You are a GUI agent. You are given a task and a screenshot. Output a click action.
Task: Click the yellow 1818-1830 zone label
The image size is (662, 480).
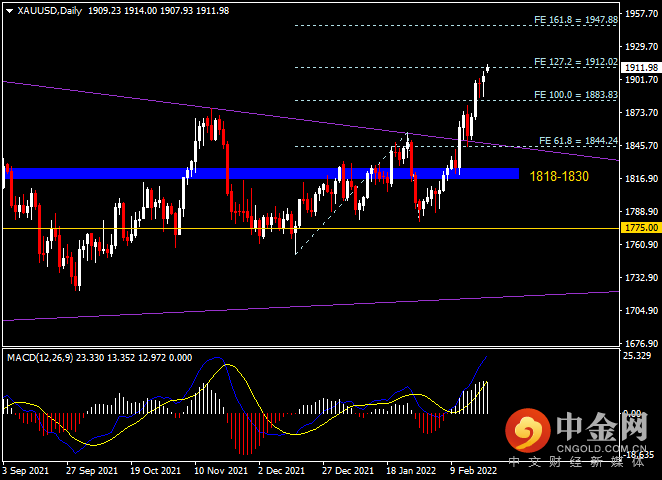pos(559,176)
